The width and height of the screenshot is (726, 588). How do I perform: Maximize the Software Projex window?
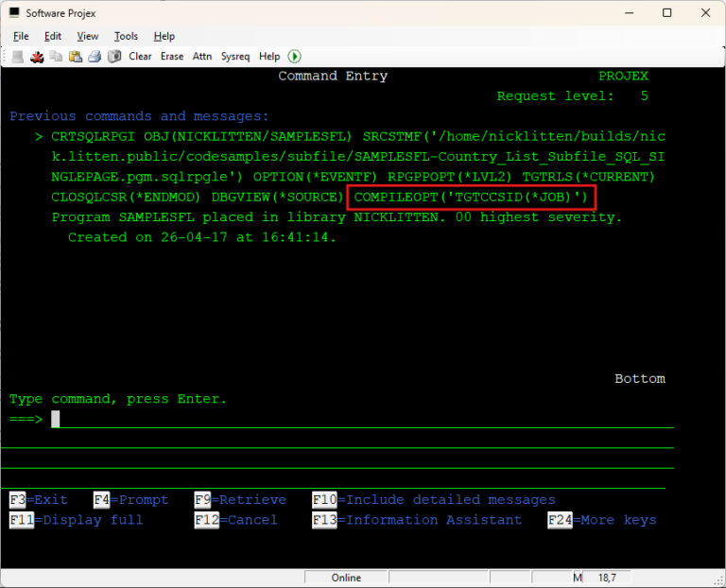[666, 13]
